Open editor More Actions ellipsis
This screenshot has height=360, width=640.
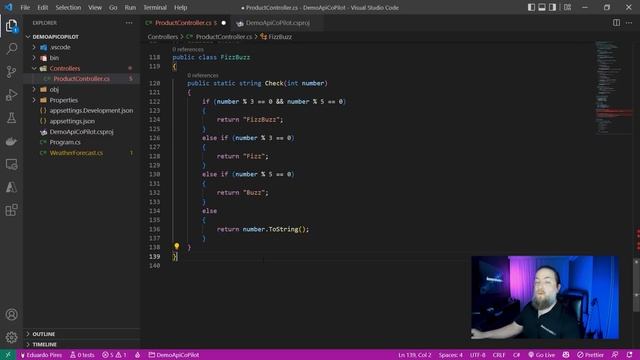(x=629, y=23)
